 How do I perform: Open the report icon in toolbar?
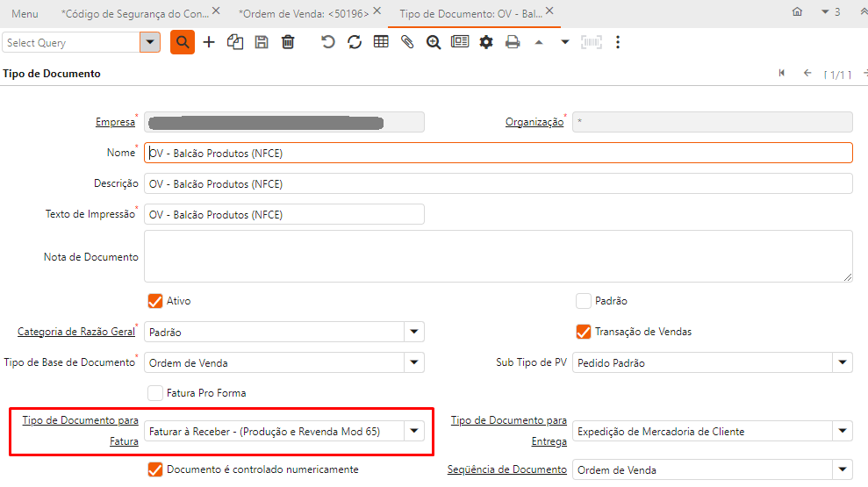[x=460, y=42]
